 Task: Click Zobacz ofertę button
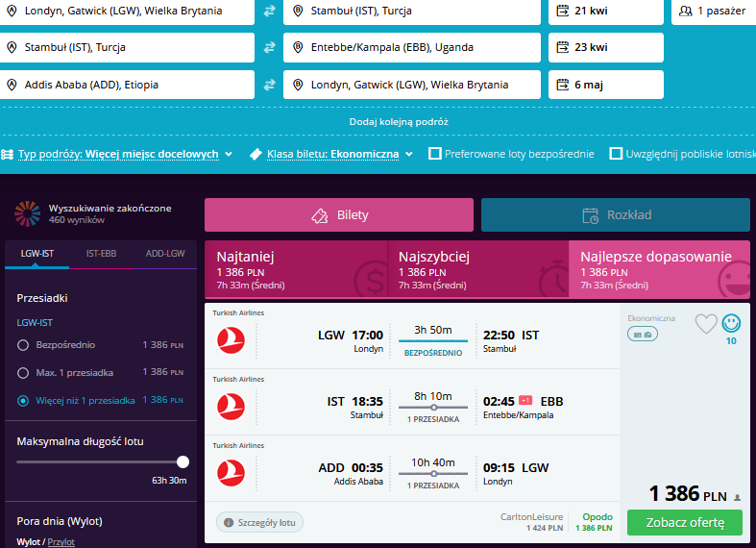[x=685, y=522]
